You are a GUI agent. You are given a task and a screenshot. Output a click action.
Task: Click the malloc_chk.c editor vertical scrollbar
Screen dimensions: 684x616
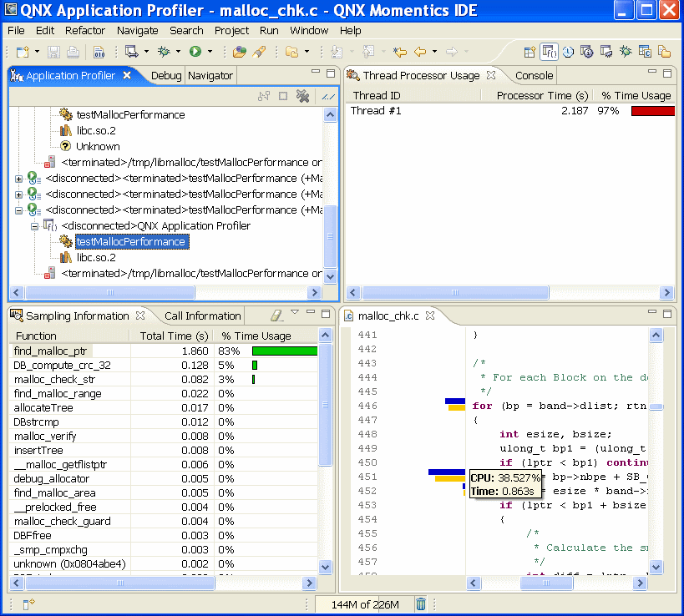(656, 451)
